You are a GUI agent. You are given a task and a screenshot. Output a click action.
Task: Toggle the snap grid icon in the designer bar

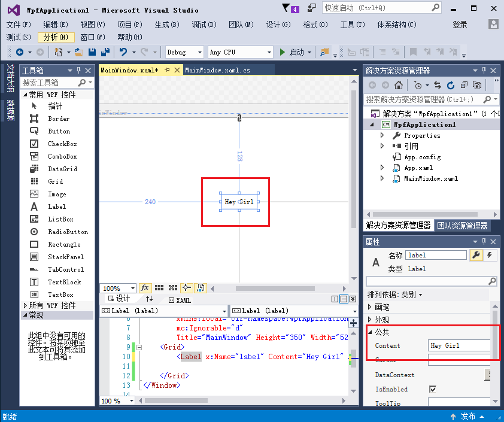(x=159, y=288)
